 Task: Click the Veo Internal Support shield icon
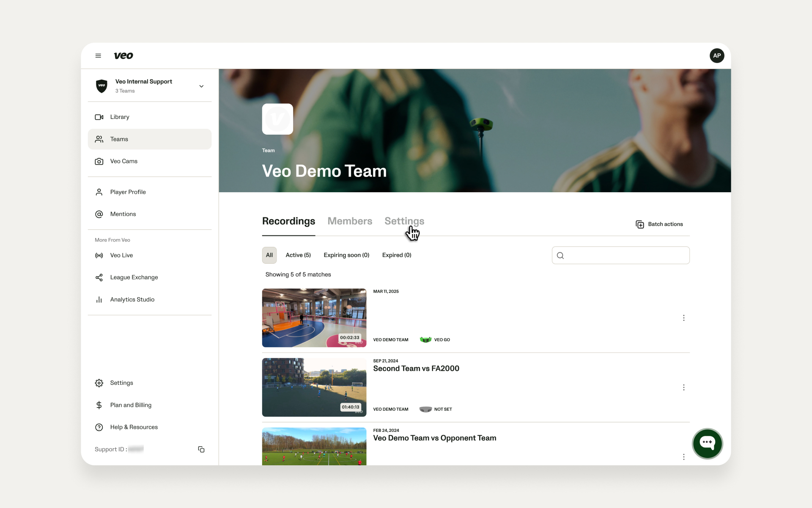pos(101,86)
